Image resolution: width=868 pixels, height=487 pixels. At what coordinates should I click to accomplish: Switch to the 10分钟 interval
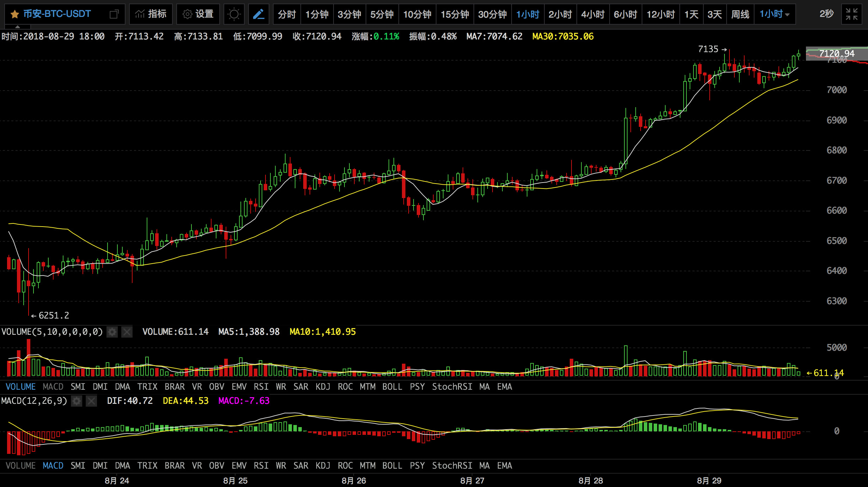point(417,14)
